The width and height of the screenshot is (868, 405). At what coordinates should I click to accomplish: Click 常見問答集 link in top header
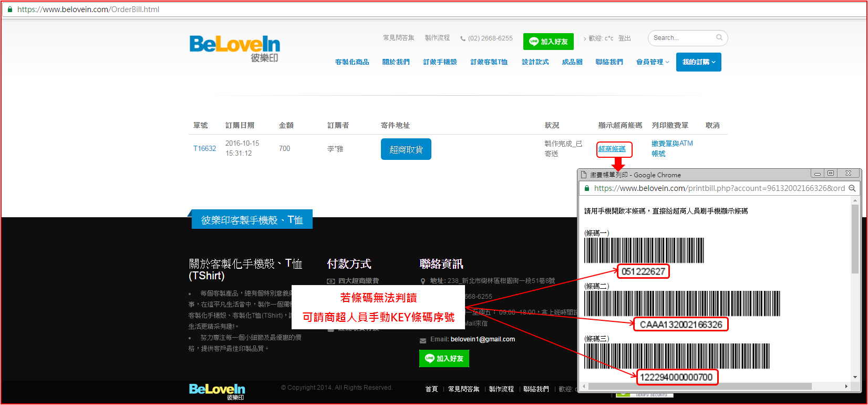point(399,38)
